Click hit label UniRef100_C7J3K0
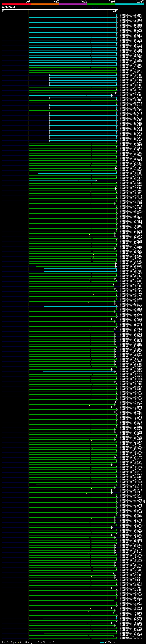Image resolution: width=146 pixels, height=644 pixels. [131, 180]
